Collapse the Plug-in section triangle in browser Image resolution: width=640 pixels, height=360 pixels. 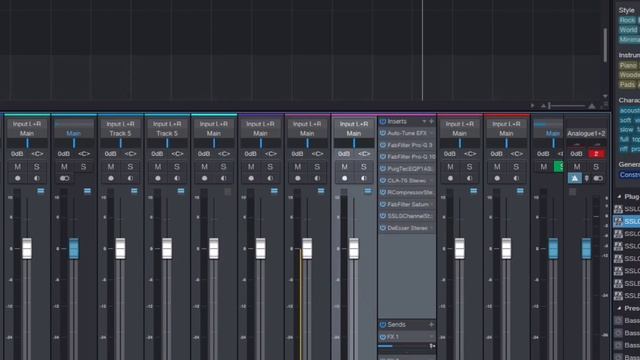pyautogui.click(x=619, y=197)
